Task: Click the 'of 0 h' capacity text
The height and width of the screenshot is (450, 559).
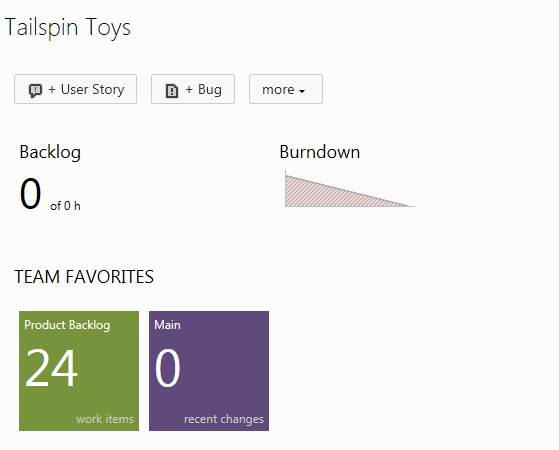Action: (65, 206)
